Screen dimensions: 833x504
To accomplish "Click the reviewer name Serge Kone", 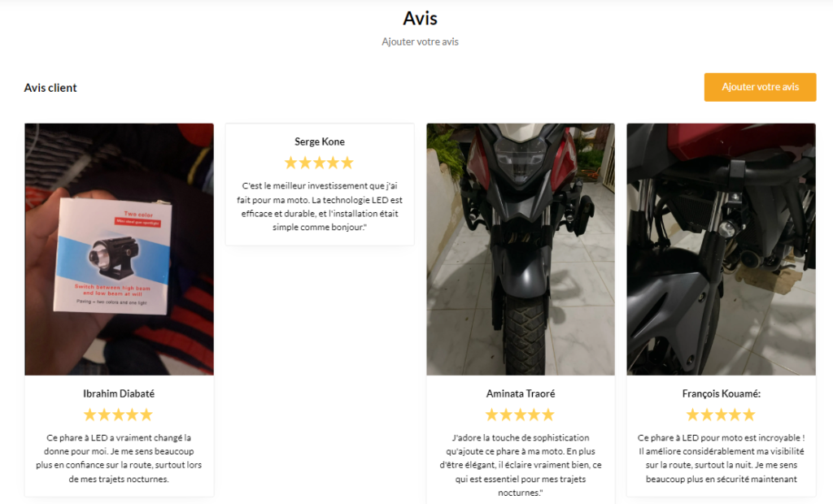I will click(x=319, y=141).
